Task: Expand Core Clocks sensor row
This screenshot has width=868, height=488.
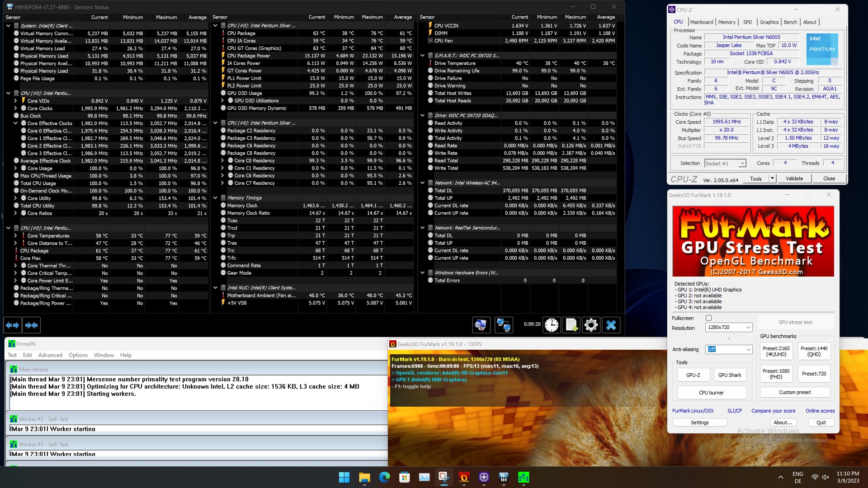Action: click(x=15, y=108)
